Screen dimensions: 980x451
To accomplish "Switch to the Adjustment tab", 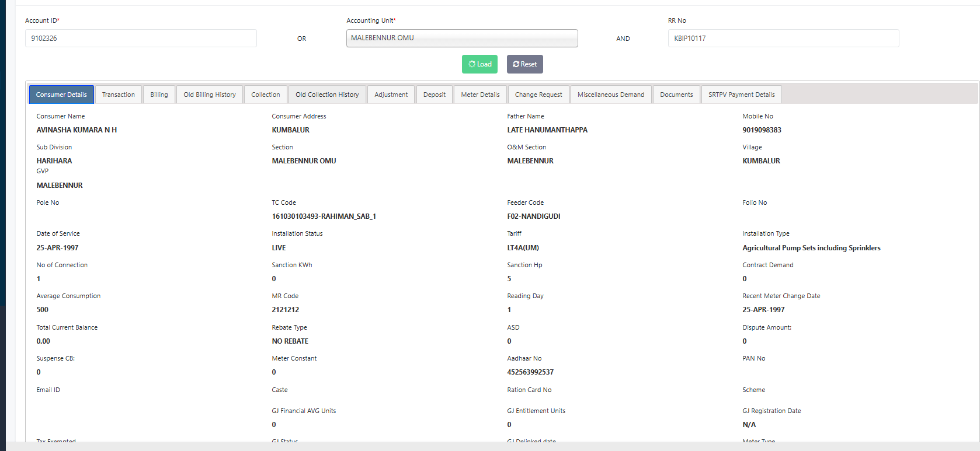I will [x=391, y=95].
